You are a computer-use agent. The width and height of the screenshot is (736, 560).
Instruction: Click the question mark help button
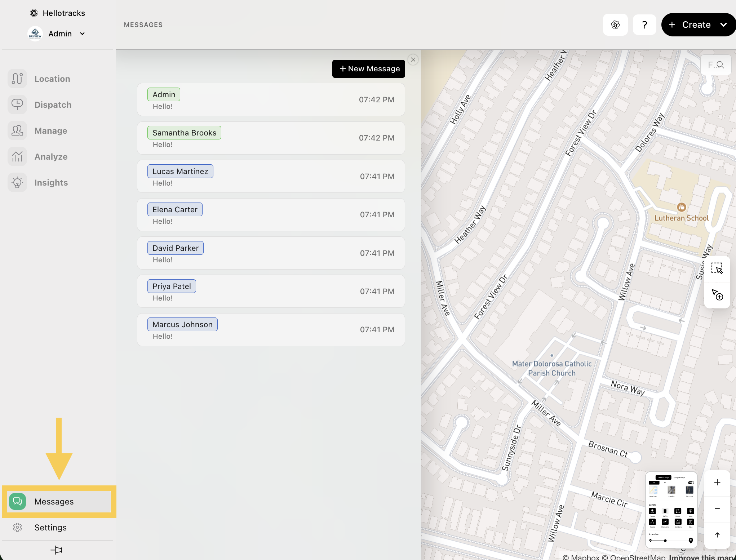[x=644, y=25]
